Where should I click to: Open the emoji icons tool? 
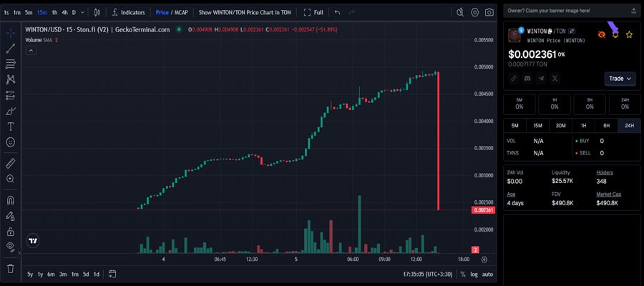(11, 142)
